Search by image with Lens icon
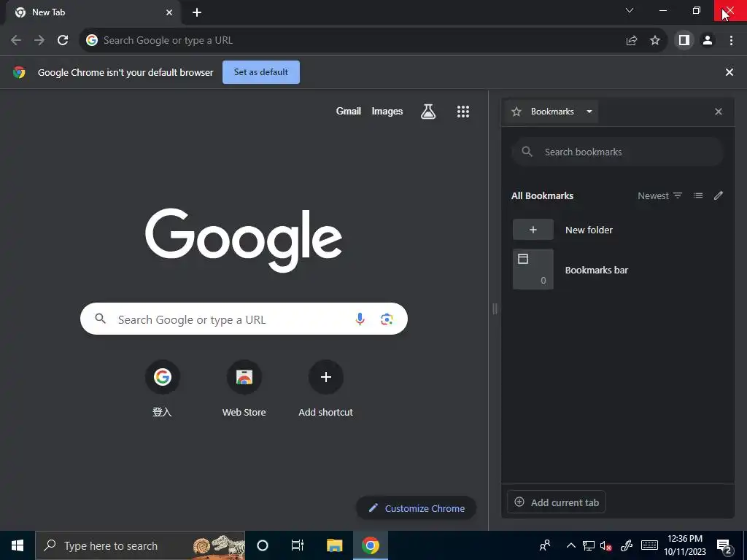 387,319
